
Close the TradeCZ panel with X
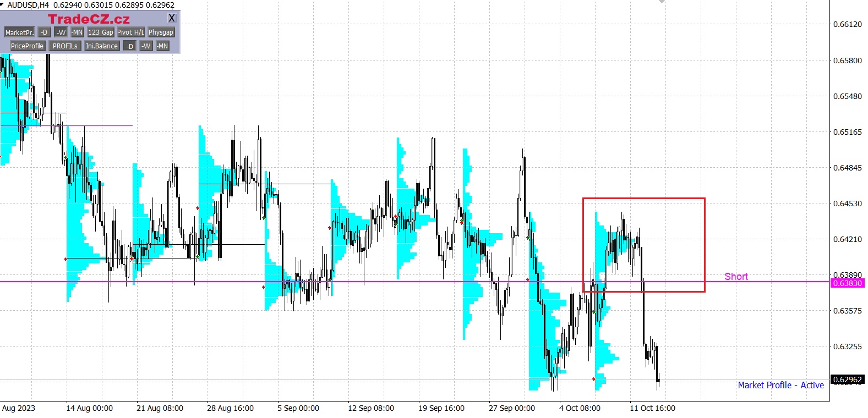click(172, 18)
